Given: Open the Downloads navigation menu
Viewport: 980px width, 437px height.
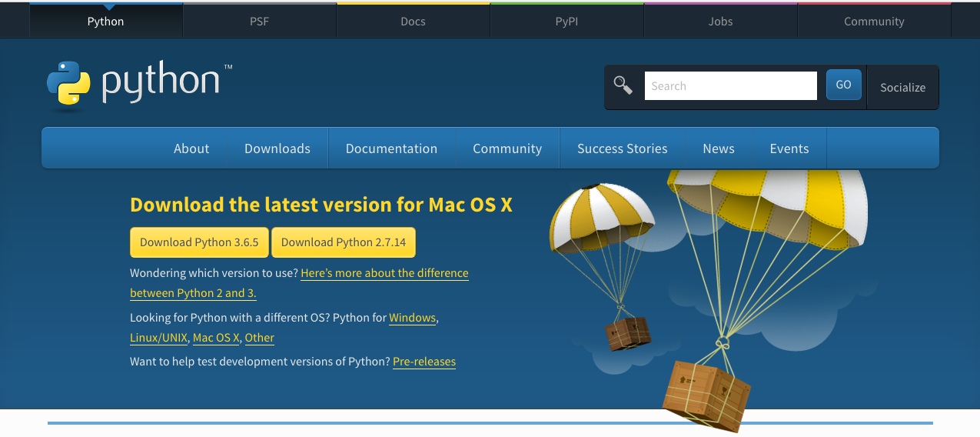Looking at the screenshot, I should [277, 148].
